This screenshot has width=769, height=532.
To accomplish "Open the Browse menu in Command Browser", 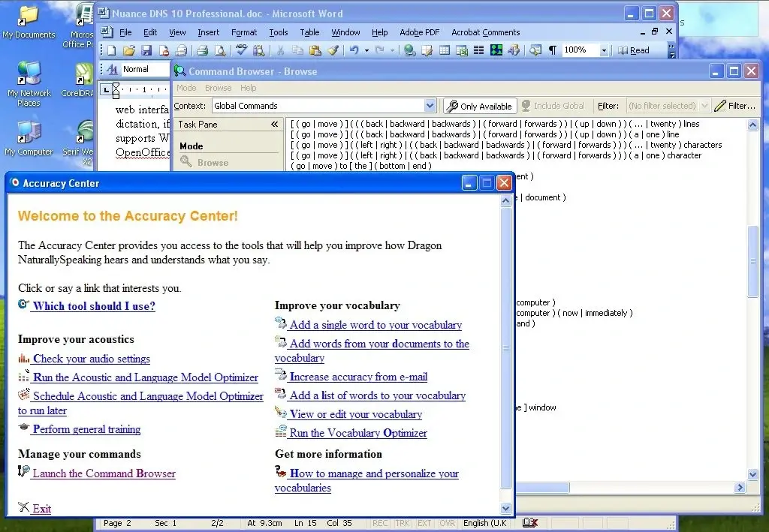I will pos(219,89).
